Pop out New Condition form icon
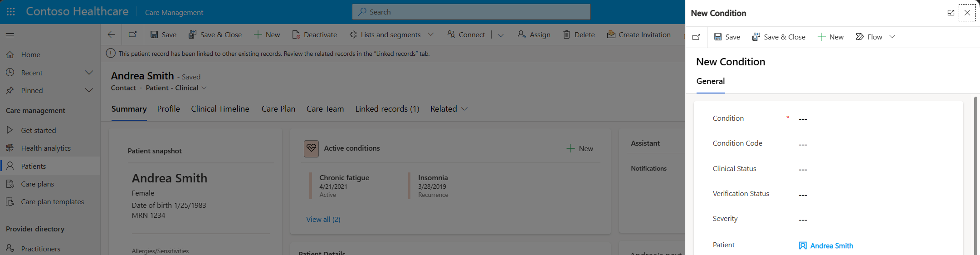This screenshot has width=980, height=255. tap(696, 37)
